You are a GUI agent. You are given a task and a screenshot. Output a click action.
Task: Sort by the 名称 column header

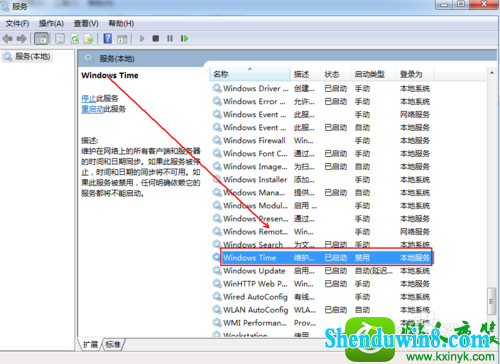pyautogui.click(x=250, y=74)
